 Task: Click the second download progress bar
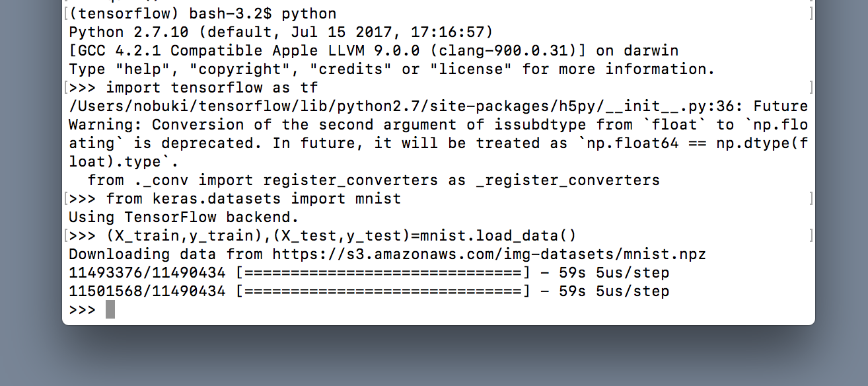383,291
